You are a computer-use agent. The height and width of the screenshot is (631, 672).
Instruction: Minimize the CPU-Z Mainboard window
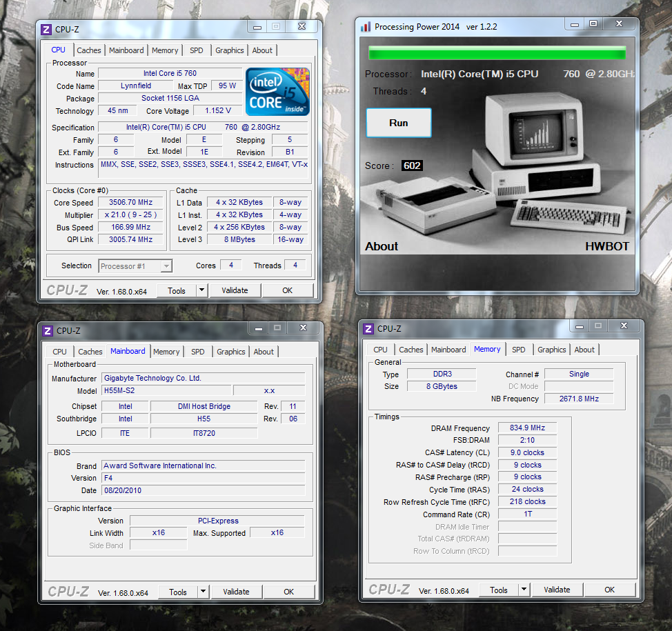click(259, 328)
